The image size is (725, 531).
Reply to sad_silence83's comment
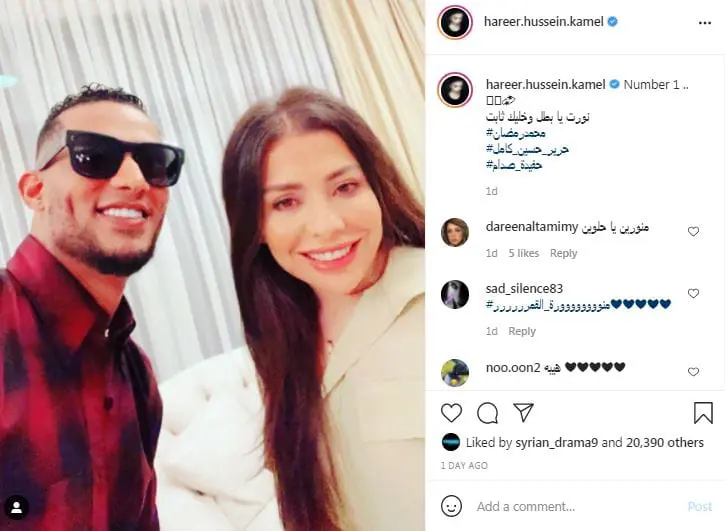[522, 331]
